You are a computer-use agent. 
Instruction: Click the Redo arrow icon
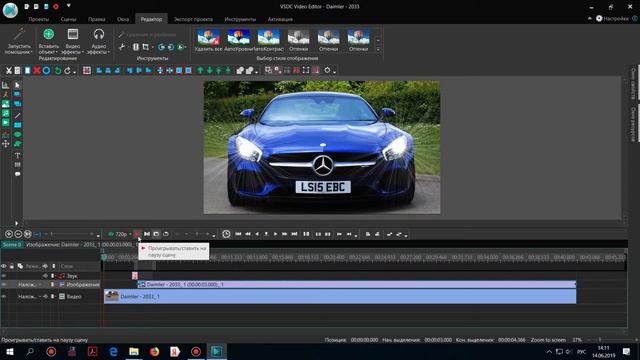(x=67, y=71)
